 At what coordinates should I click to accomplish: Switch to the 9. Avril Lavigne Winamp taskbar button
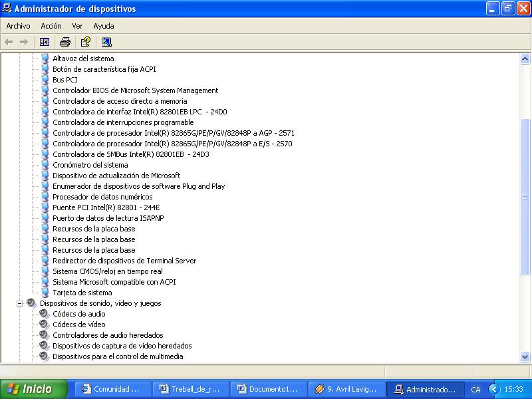point(346,389)
